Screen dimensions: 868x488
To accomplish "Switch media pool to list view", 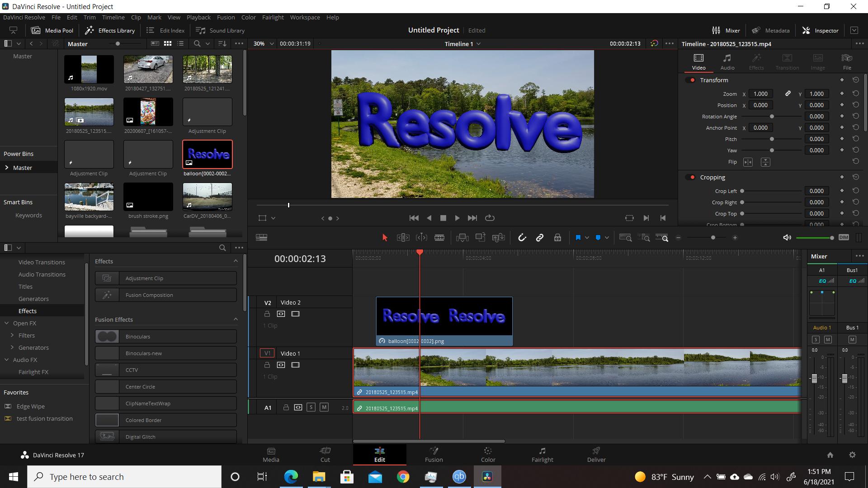I will (x=180, y=43).
